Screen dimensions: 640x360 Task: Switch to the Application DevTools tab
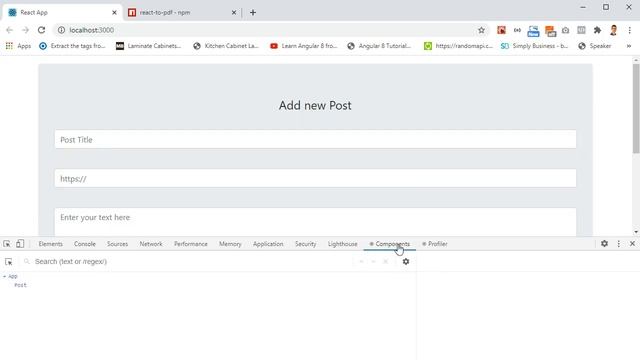click(x=268, y=244)
